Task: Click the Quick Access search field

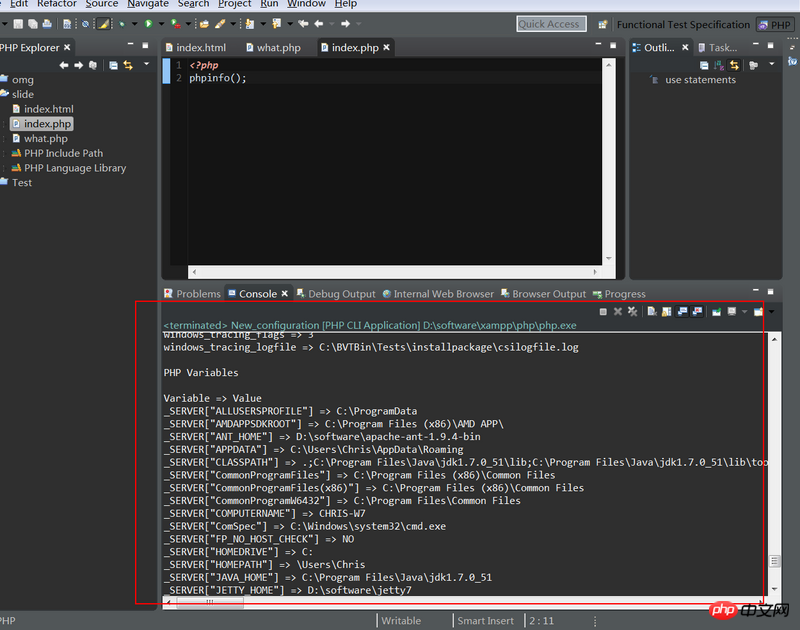Action: tap(551, 24)
